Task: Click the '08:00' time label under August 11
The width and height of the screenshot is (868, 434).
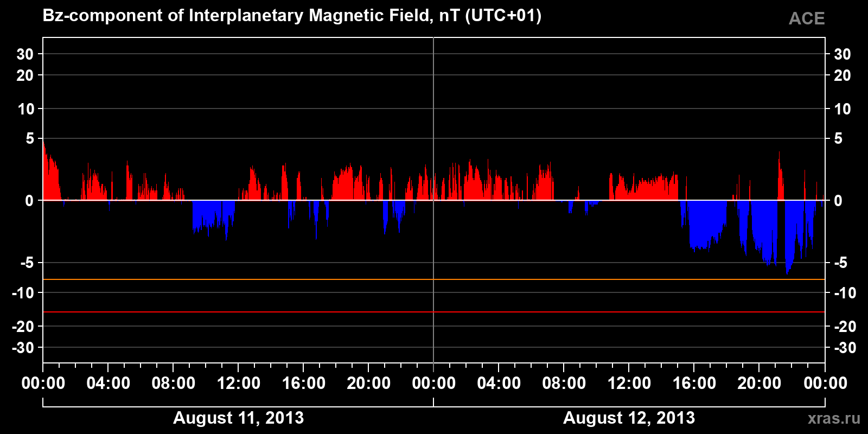Action: pyautogui.click(x=174, y=384)
